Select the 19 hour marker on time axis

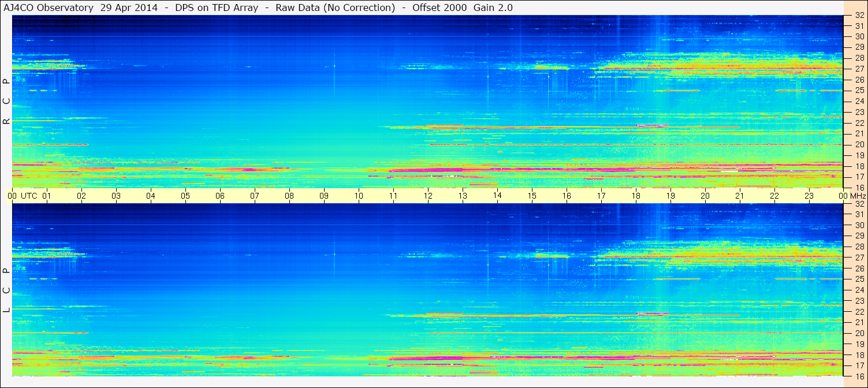coord(670,196)
